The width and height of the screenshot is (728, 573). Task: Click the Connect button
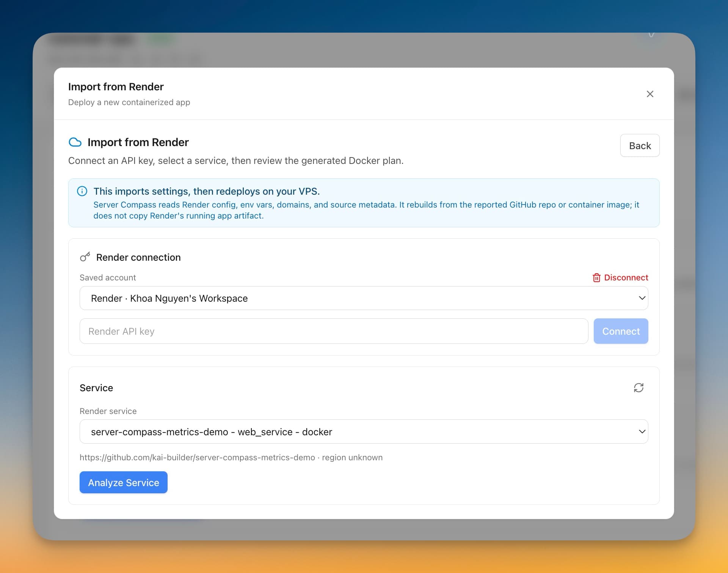[621, 331]
